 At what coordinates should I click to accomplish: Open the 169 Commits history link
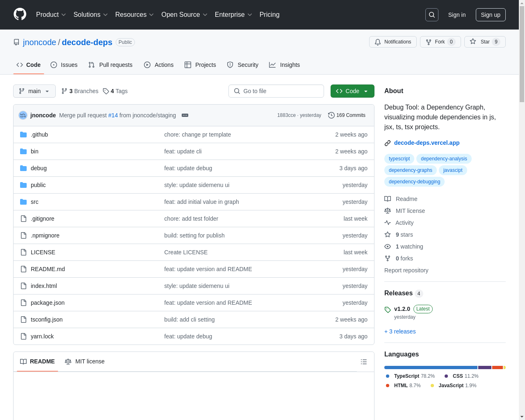(x=347, y=115)
